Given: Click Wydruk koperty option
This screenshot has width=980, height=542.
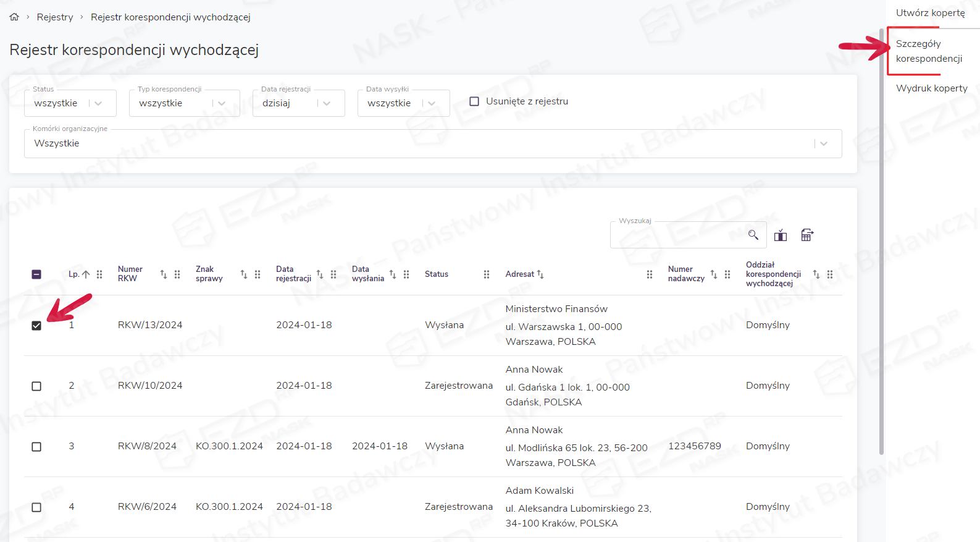Looking at the screenshot, I should (931, 88).
